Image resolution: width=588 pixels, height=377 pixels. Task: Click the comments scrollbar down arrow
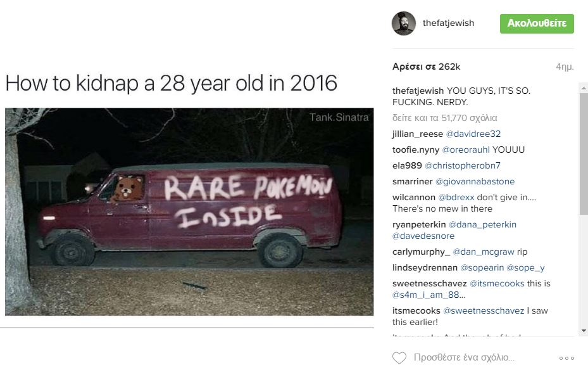point(584,331)
